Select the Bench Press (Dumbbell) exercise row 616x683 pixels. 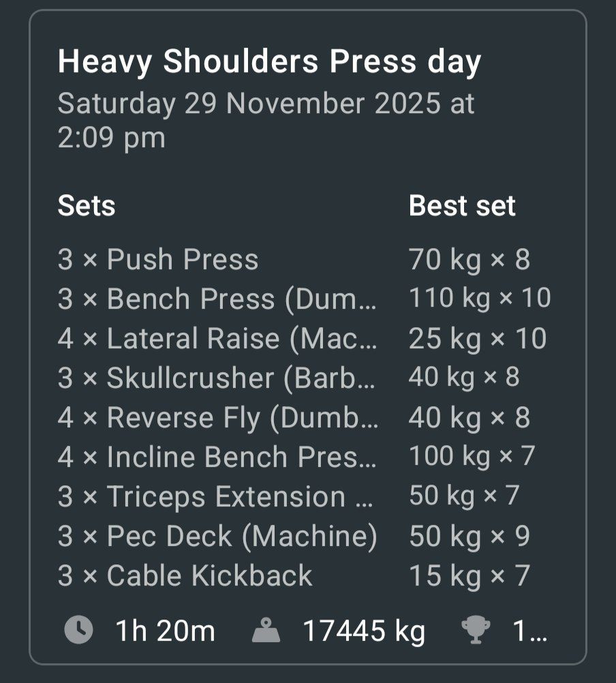pos(217,299)
